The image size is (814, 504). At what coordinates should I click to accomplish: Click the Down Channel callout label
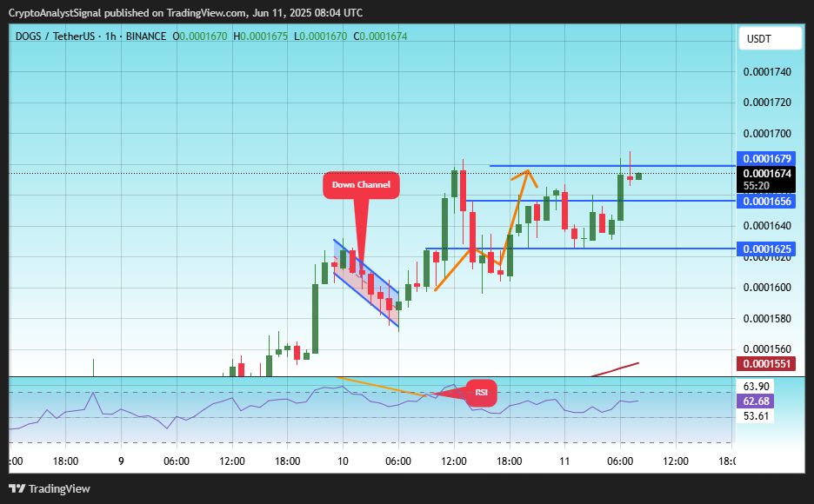click(x=361, y=185)
